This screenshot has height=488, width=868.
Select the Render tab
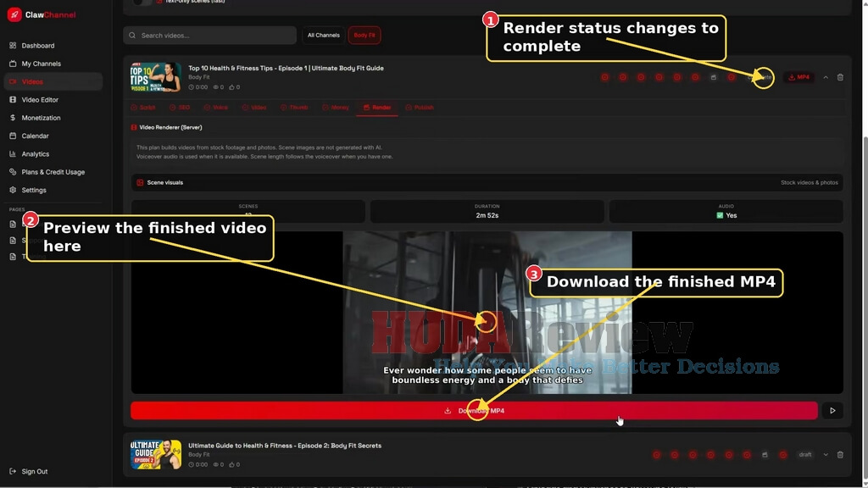[377, 108]
